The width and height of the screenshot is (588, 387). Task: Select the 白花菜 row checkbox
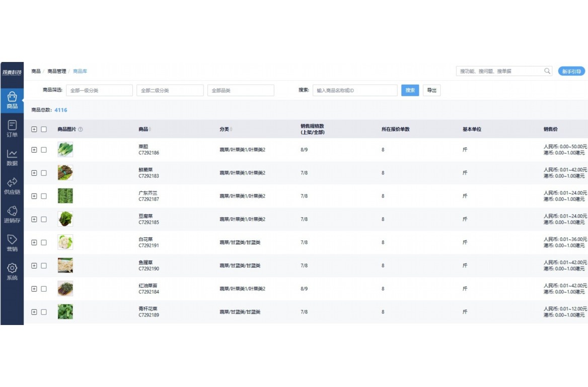(44, 242)
